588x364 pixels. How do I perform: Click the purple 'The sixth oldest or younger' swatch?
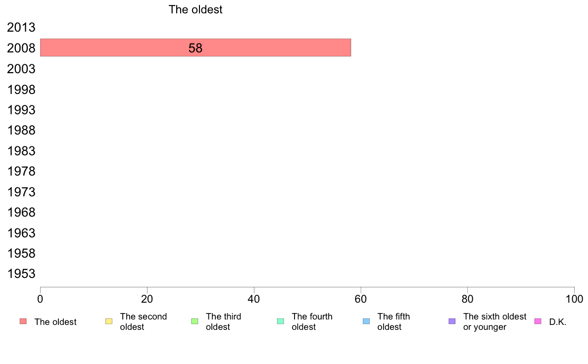click(x=452, y=321)
